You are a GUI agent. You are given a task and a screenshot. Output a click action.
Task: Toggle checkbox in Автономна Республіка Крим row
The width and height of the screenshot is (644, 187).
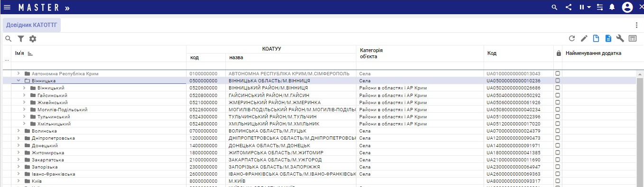558,73
